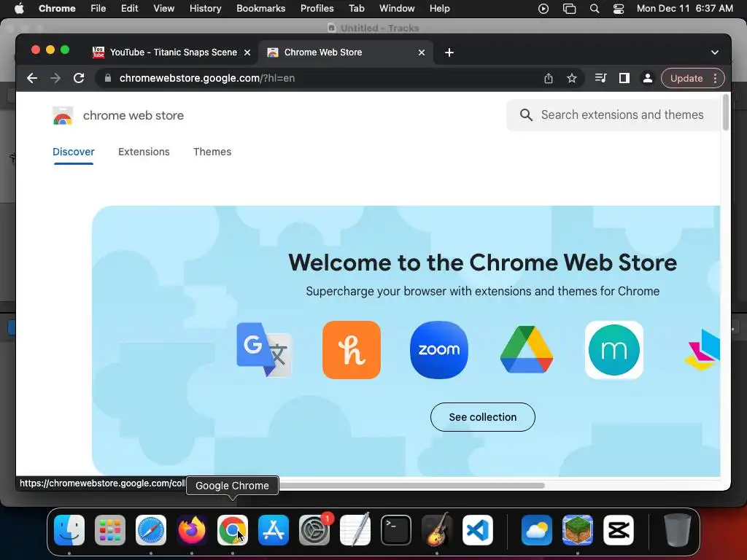
Task: Click the Welcome to the Chrome Web Store heading
Action: (483, 262)
